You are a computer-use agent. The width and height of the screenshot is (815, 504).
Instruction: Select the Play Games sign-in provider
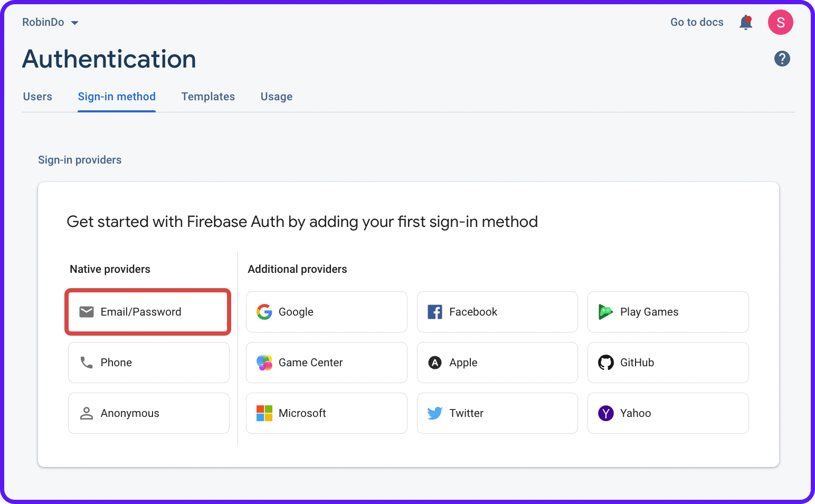(x=667, y=312)
